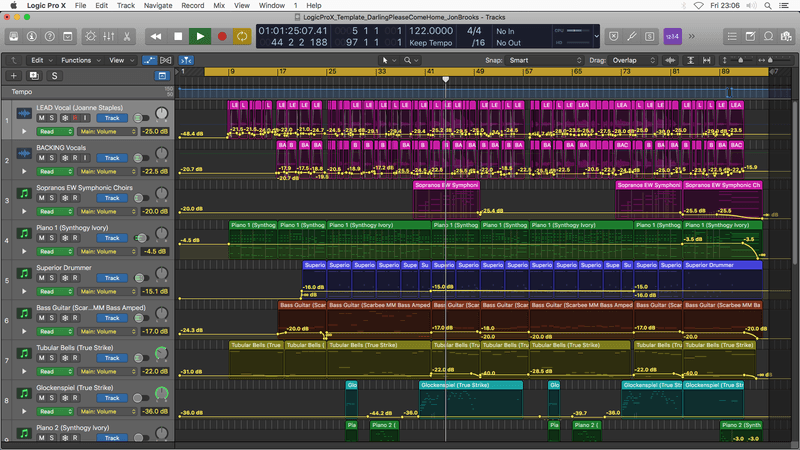Open Smart Controls dial button
This screenshot has width=800, height=450.
(90, 36)
